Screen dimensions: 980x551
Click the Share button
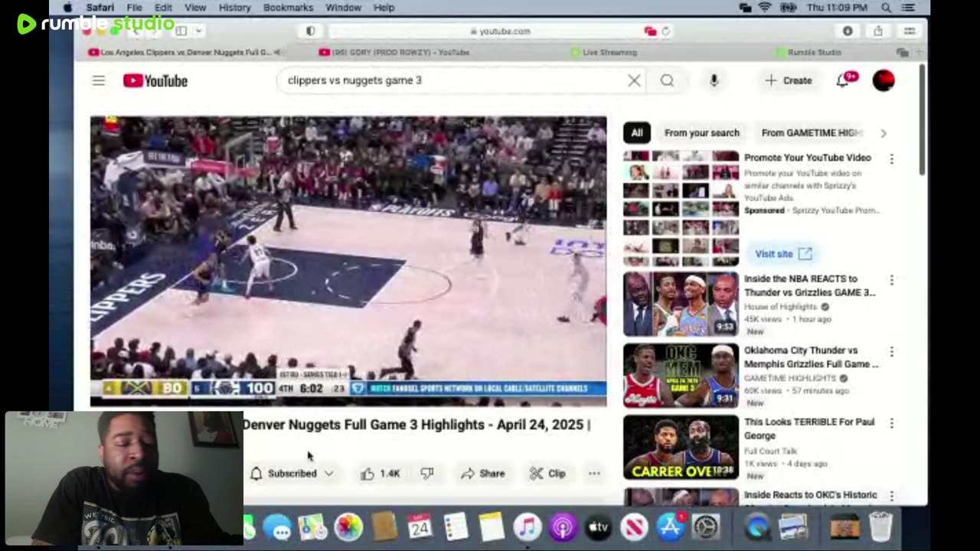click(482, 474)
